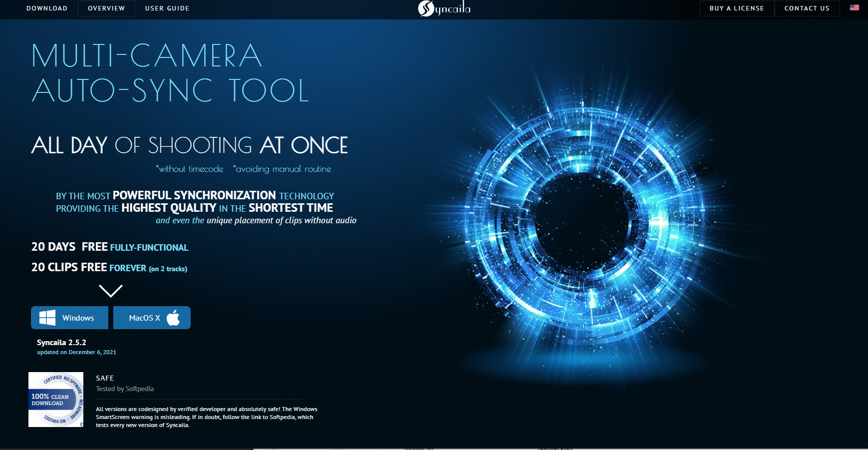The width and height of the screenshot is (868, 450).
Task: Click the Syncaila logo at top center
Action: (444, 8)
